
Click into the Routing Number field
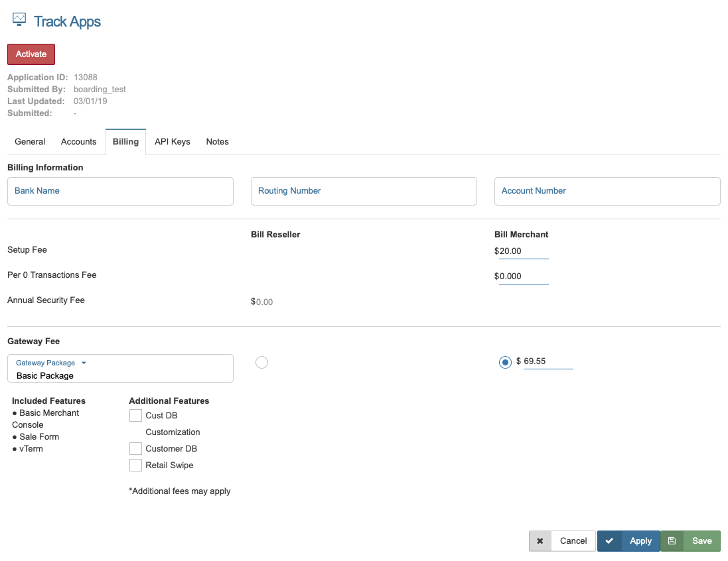[364, 191]
